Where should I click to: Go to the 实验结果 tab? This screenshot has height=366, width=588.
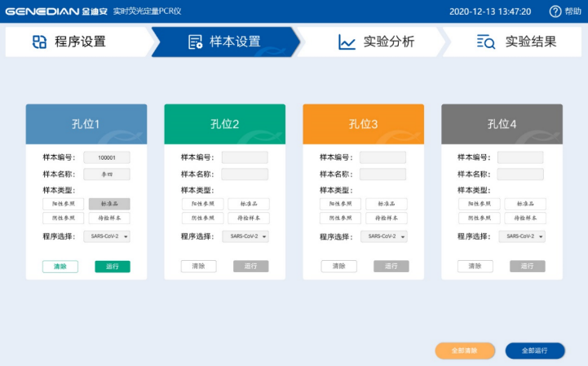point(518,42)
